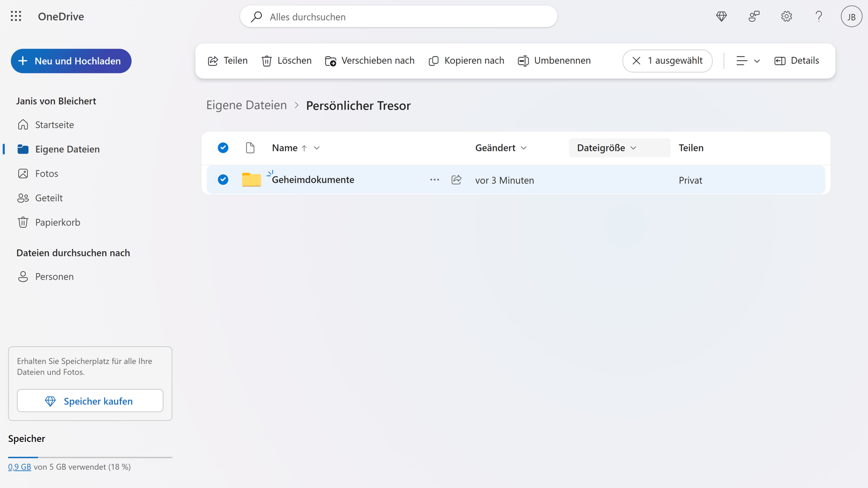868x488 pixels.
Task: Navigate to Eigene Dateien breadcrumb
Action: pyautogui.click(x=246, y=105)
